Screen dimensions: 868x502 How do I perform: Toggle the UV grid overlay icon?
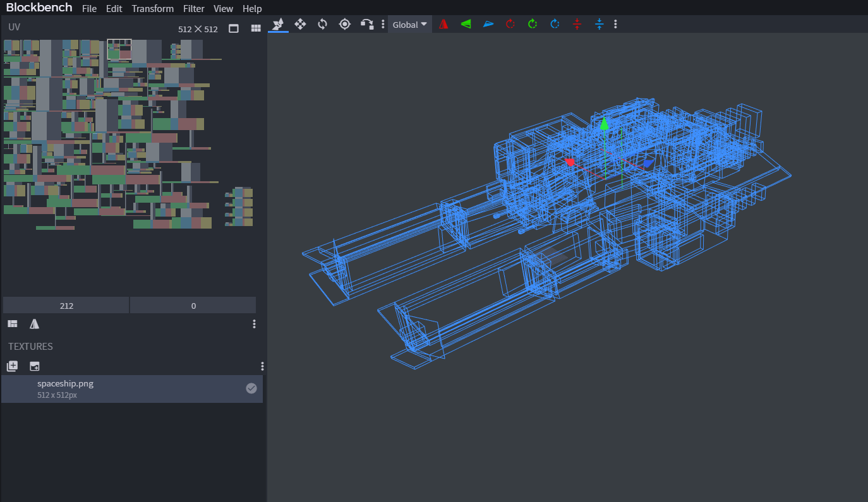pyautogui.click(x=256, y=28)
